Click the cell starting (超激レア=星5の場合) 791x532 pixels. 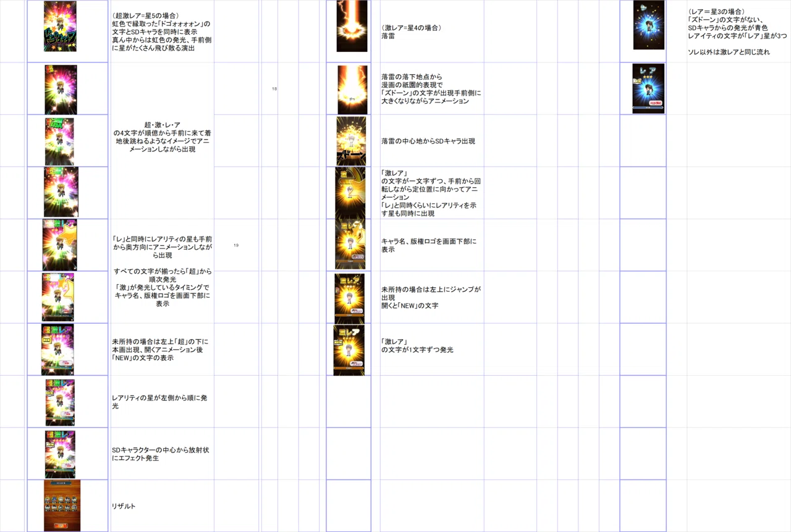tap(162, 32)
